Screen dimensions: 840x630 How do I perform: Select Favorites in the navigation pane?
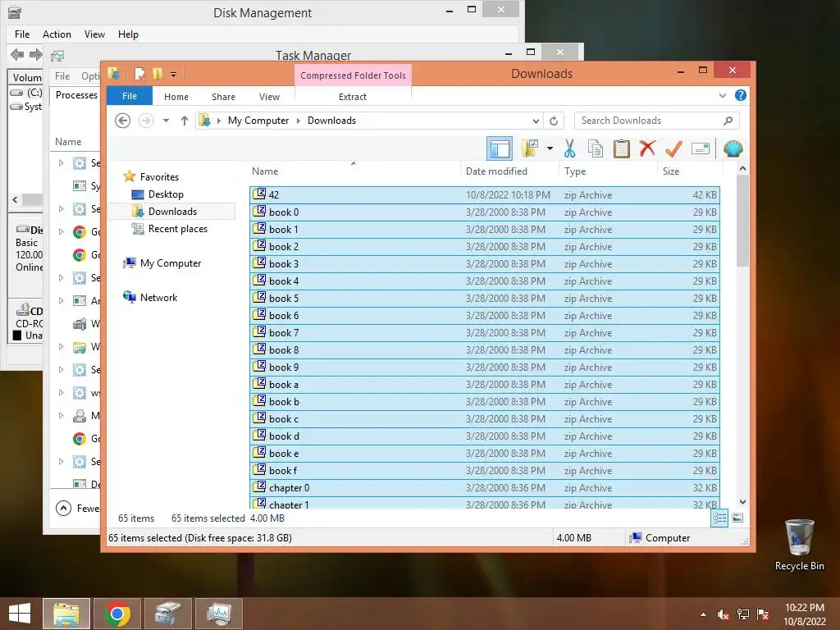tap(159, 177)
